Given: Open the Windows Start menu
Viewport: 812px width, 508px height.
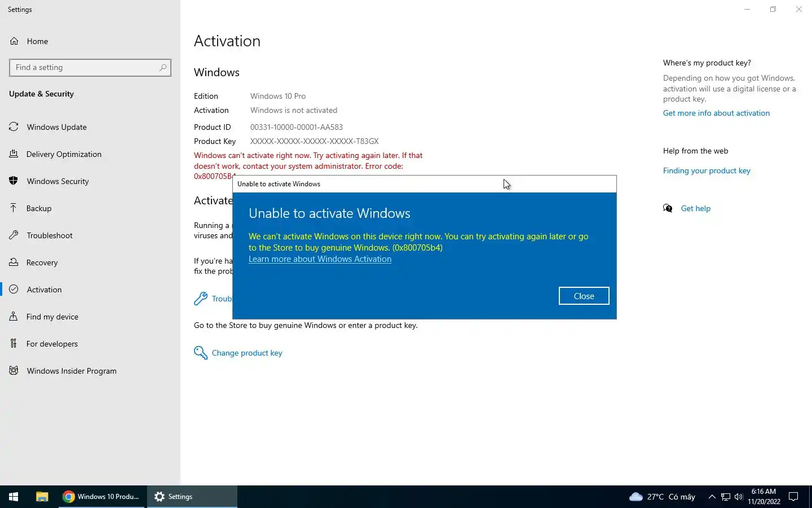Looking at the screenshot, I should point(14,497).
